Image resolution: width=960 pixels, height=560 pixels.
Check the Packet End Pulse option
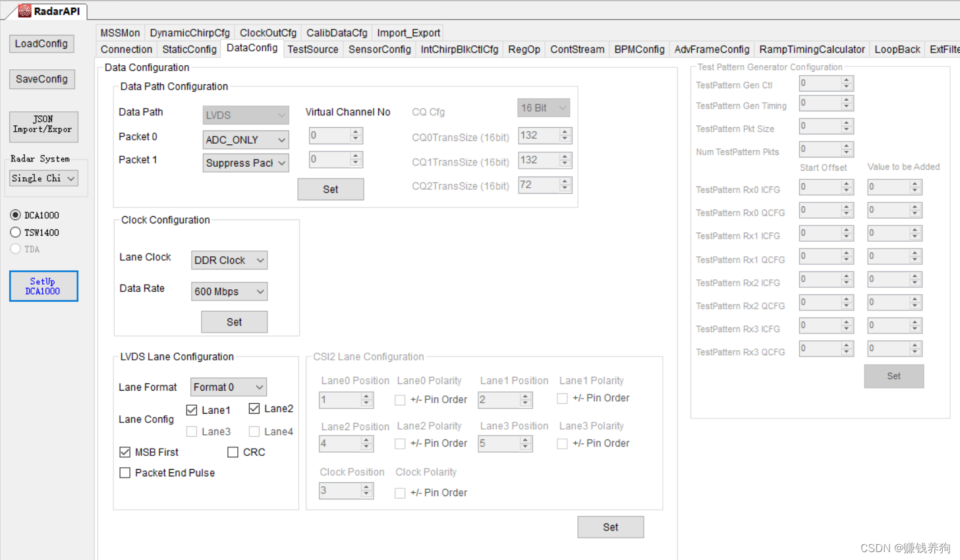(125, 472)
